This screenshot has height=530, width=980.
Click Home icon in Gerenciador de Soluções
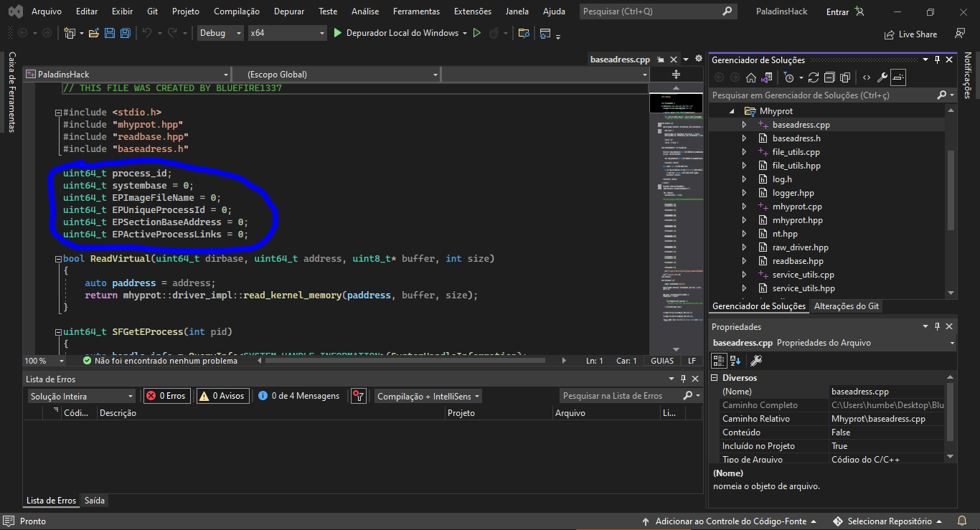750,77
